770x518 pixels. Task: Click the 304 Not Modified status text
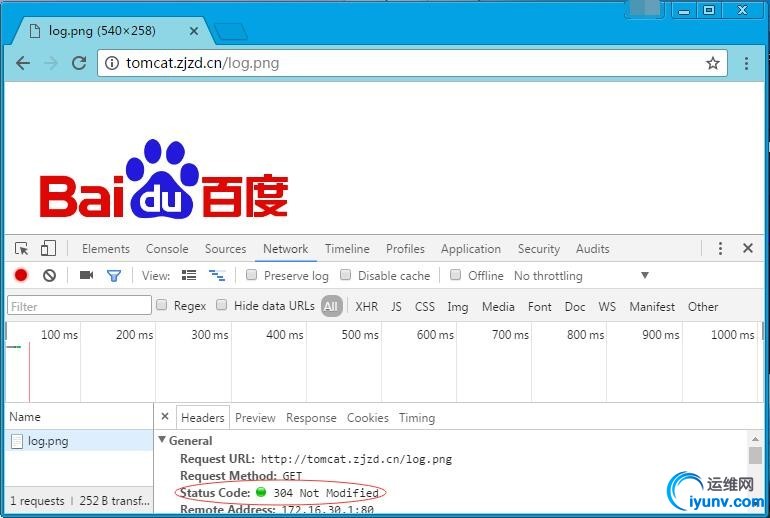[x=326, y=492]
